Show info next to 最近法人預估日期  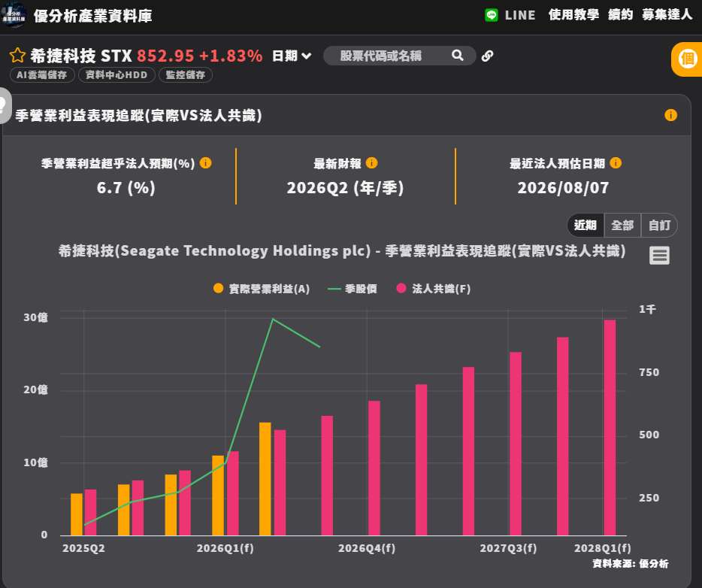click(616, 162)
